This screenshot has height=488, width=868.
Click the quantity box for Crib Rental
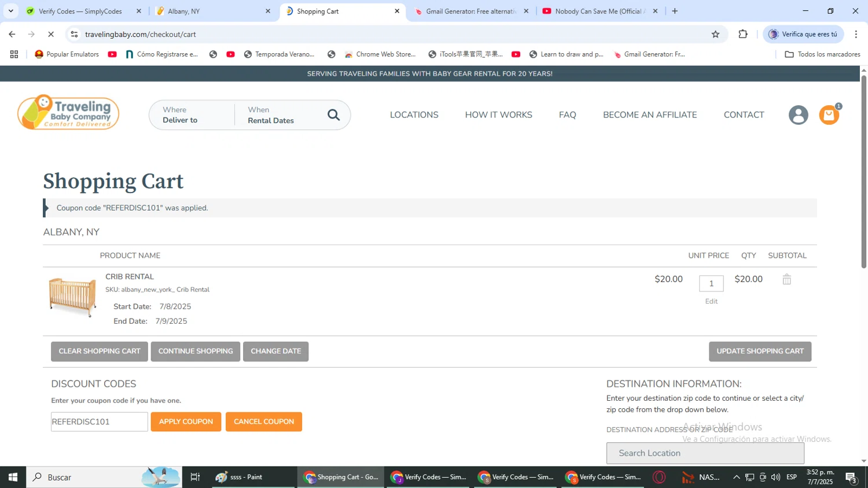pos(711,283)
